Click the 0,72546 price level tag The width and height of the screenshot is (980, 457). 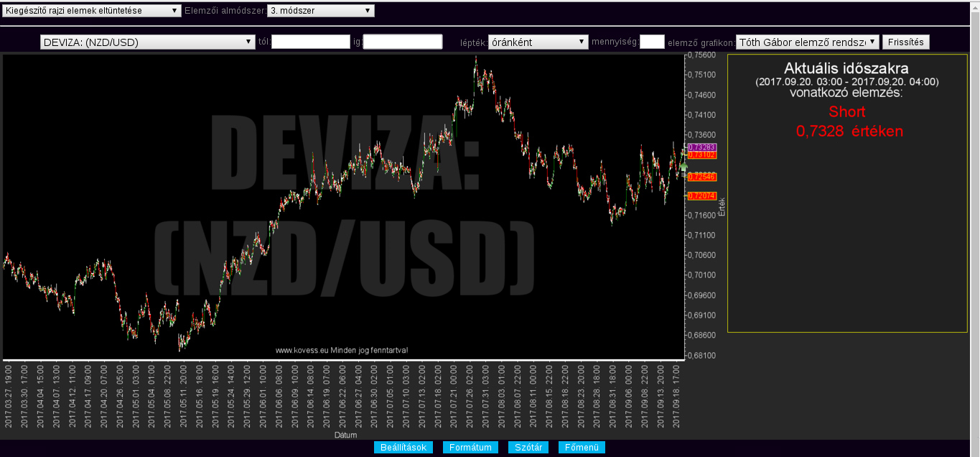click(701, 177)
